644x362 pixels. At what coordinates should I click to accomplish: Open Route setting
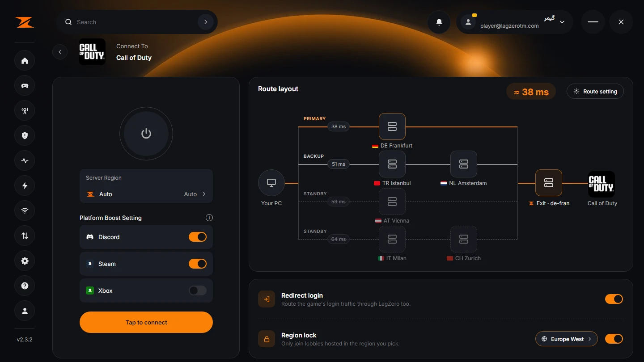(595, 92)
